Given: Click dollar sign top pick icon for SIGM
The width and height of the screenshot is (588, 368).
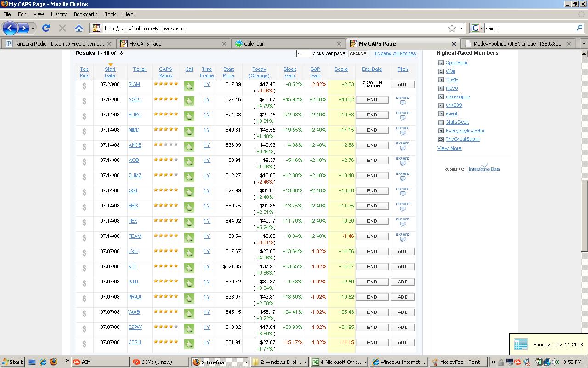Looking at the screenshot, I should [84, 86].
